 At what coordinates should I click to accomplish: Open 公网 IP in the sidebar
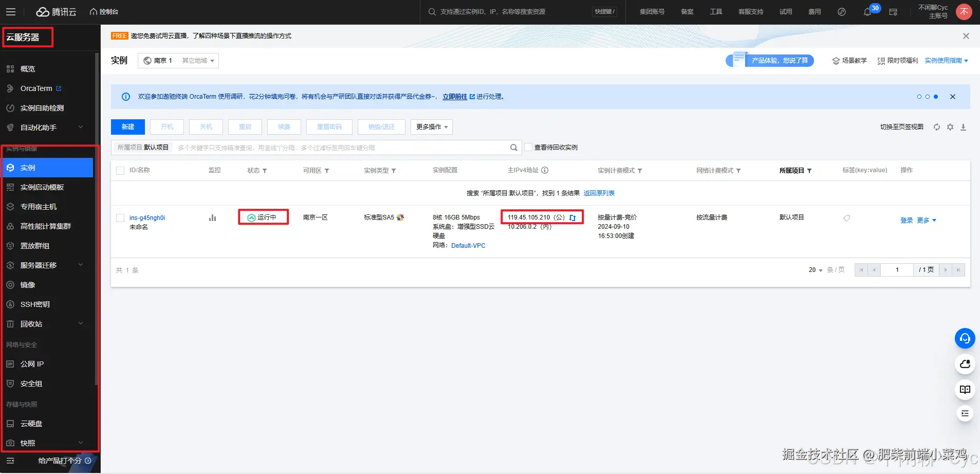click(x=32, y=364)
